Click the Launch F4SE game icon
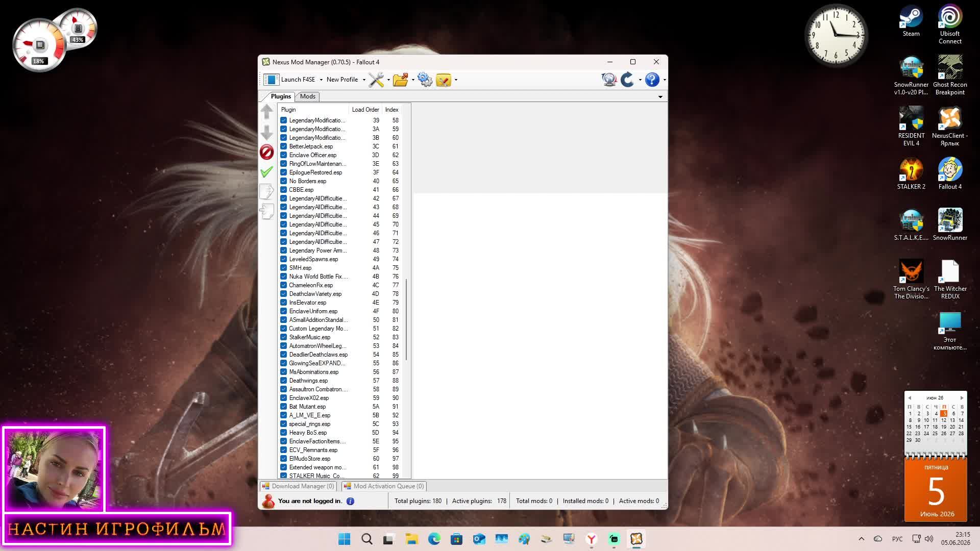Viewport: 980px width, 551px height. [x=271, y=80]
